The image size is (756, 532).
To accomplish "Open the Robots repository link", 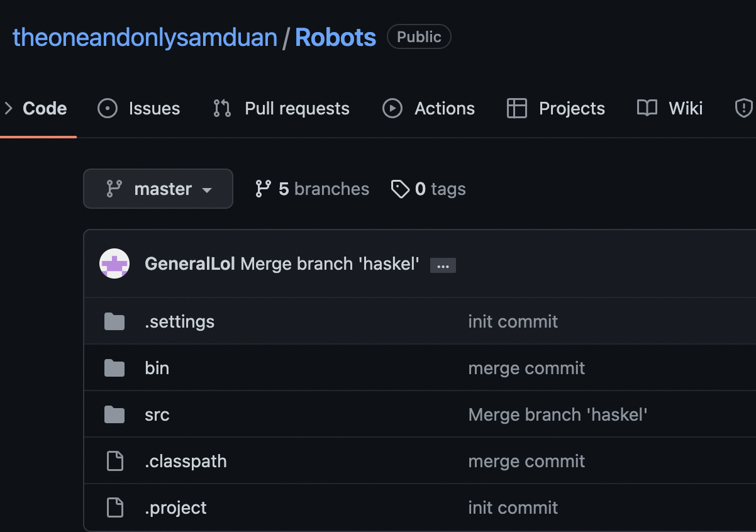I will click(335, 38).
